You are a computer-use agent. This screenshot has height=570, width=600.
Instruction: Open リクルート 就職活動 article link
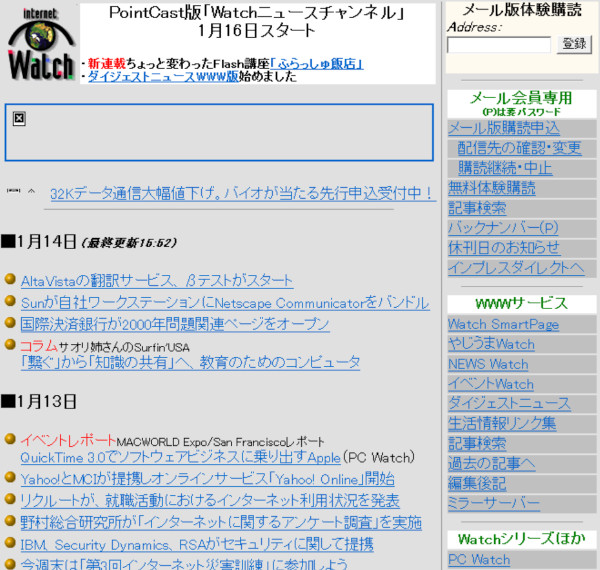tap(210, 500)
